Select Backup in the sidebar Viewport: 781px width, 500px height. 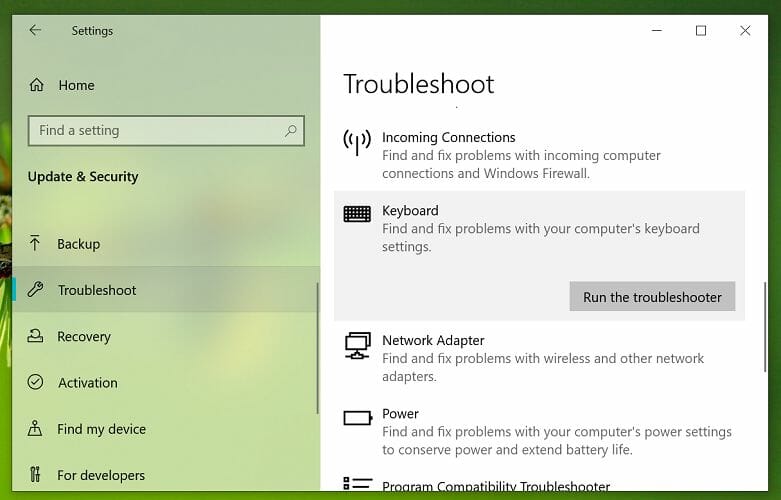(164, 244)
